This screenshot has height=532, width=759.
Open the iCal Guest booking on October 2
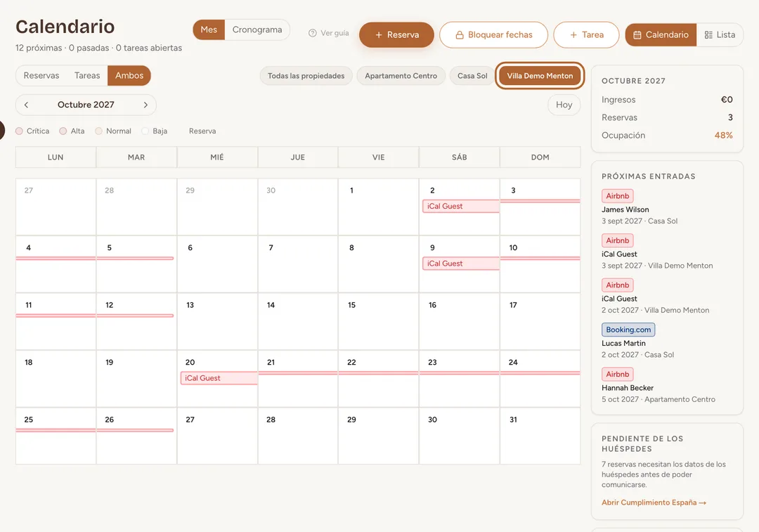tap(461, 206)
